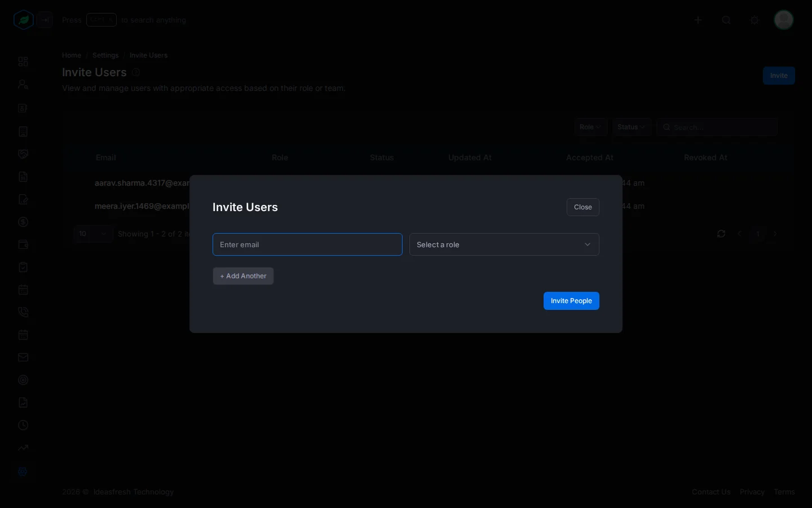
Task: Click the + Add Another button
Action: click(243, 276)
